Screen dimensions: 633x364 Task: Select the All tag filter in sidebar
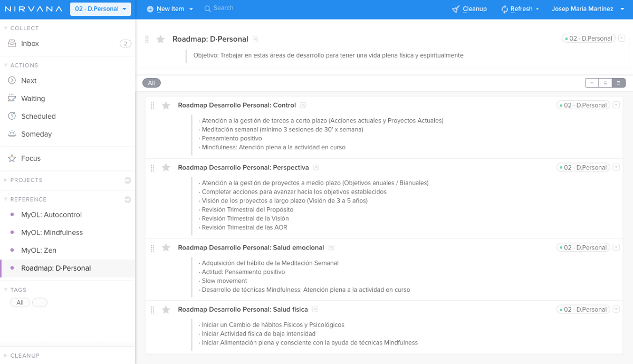point(20,303)
